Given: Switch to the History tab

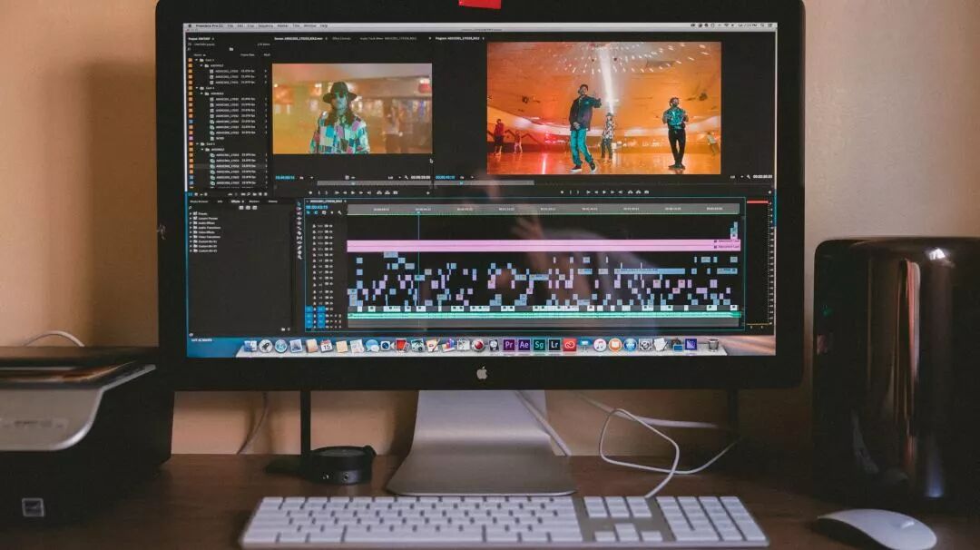Looking at the screenshot, I should pos(272,201).
